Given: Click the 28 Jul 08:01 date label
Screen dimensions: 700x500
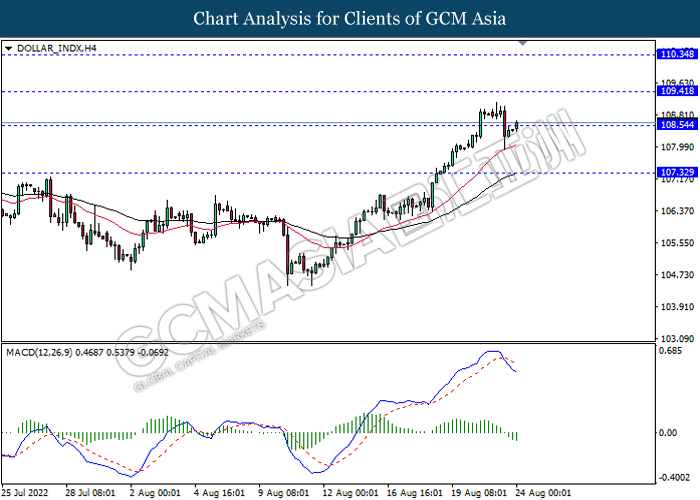Looking at the screenshot, I should click(90, 493).
